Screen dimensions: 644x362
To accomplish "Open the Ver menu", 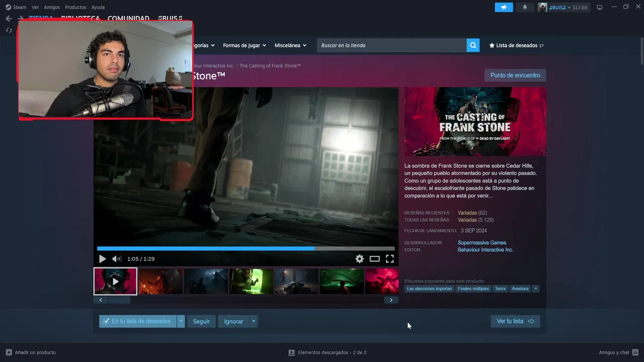I will click(x=35, y=8).
